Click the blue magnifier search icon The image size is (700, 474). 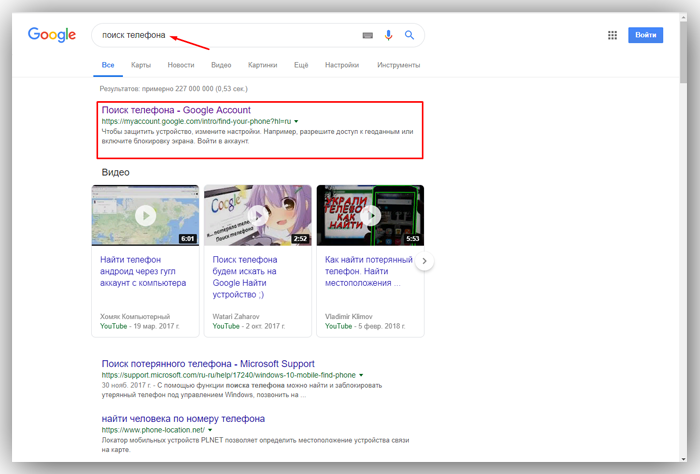[409, 35]
